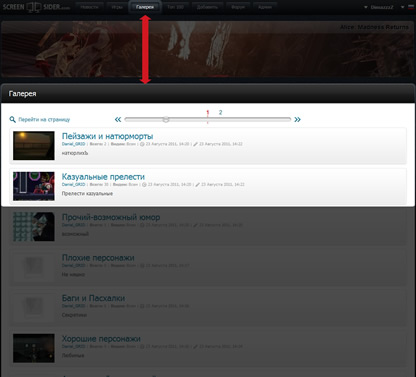Open Хорошие персонажи album thumbnail
Image resolution: width=416 pixels, height=377 pixels.
(x=34, y=348)
